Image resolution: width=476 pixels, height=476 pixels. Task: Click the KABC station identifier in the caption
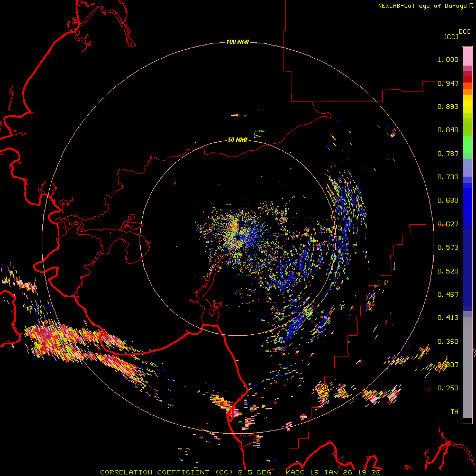pos(296,472)
